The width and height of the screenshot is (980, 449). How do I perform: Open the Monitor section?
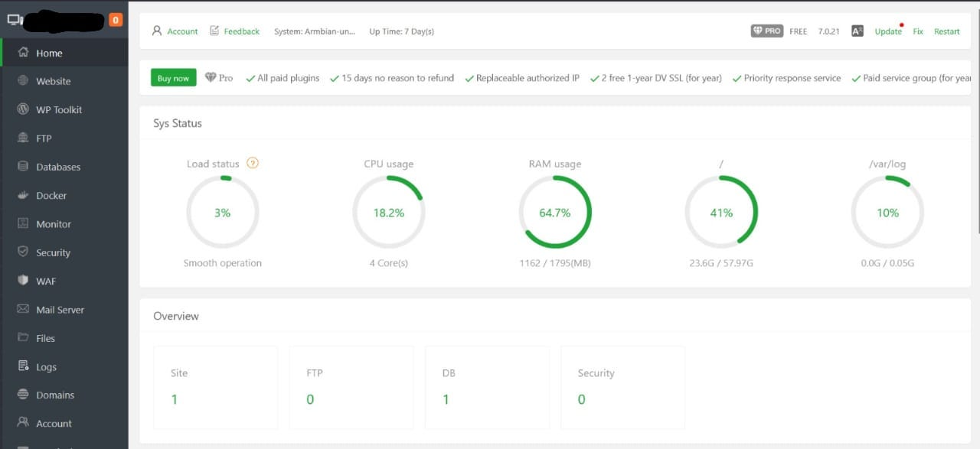[x=54, y=223]
